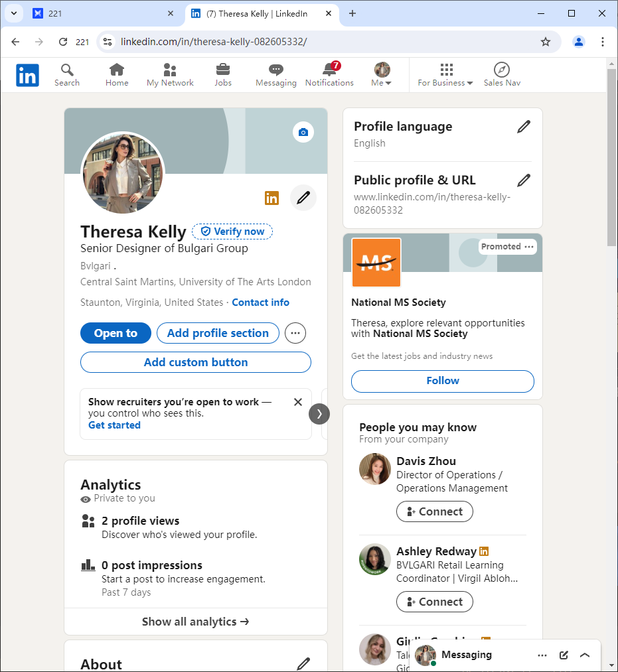Click Get started link for open to work

coord(114,425)
